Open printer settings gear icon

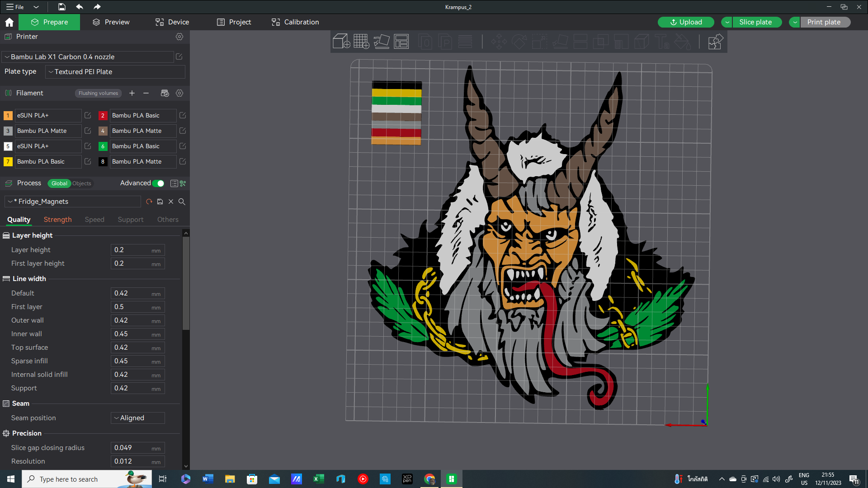[179, 37]
